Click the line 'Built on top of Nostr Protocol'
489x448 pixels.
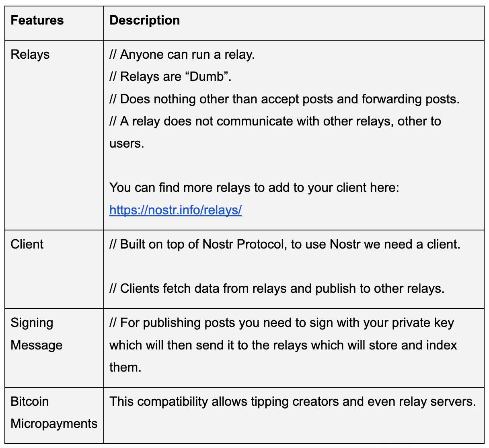pyautogui.click(x=285, y=245)
